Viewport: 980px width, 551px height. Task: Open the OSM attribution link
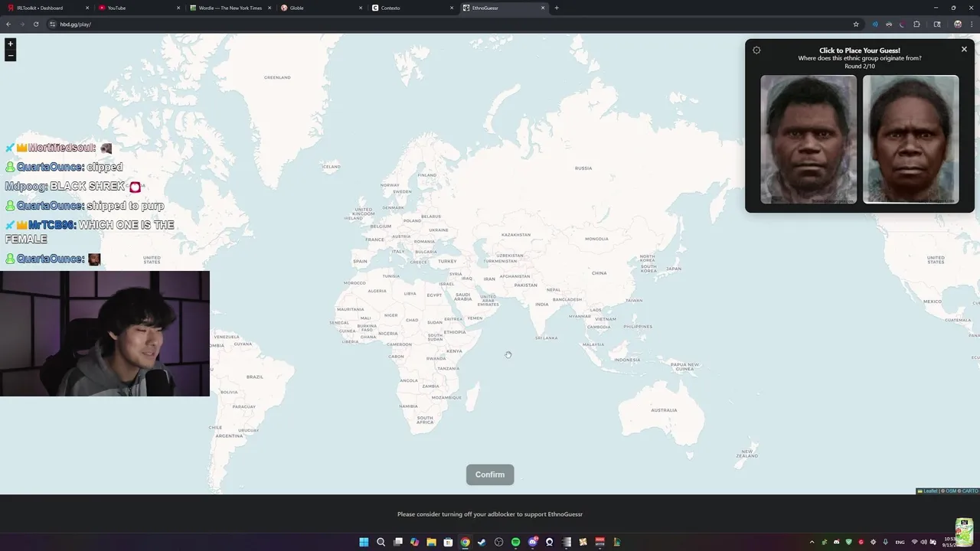[x=951, y=491]
